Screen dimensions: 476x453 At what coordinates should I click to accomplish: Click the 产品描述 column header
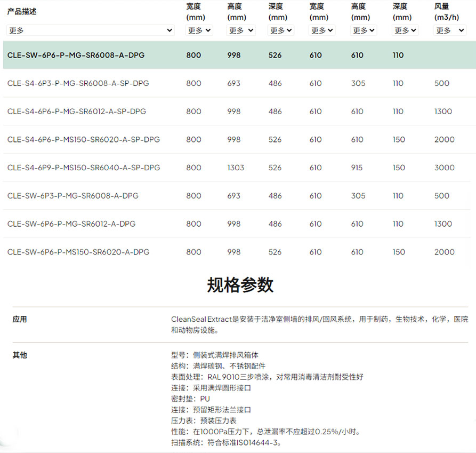point(22,12)
